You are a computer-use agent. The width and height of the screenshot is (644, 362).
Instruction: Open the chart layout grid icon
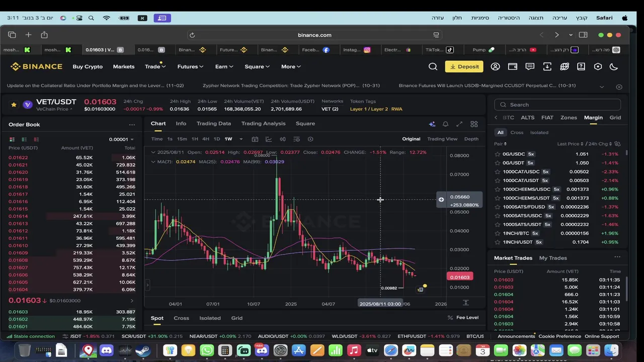coord(474,124)
